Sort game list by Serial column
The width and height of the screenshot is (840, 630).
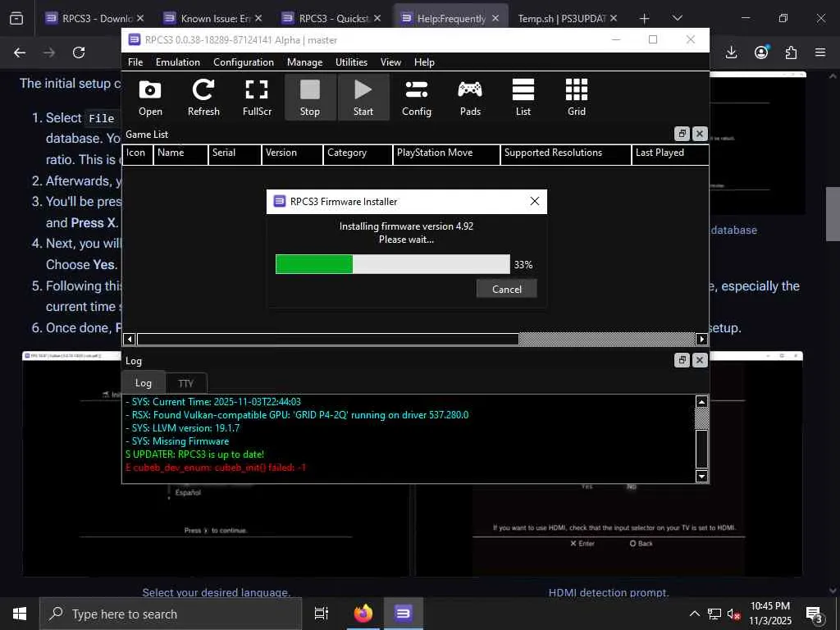pyautogui.click(x=235, y=153)
